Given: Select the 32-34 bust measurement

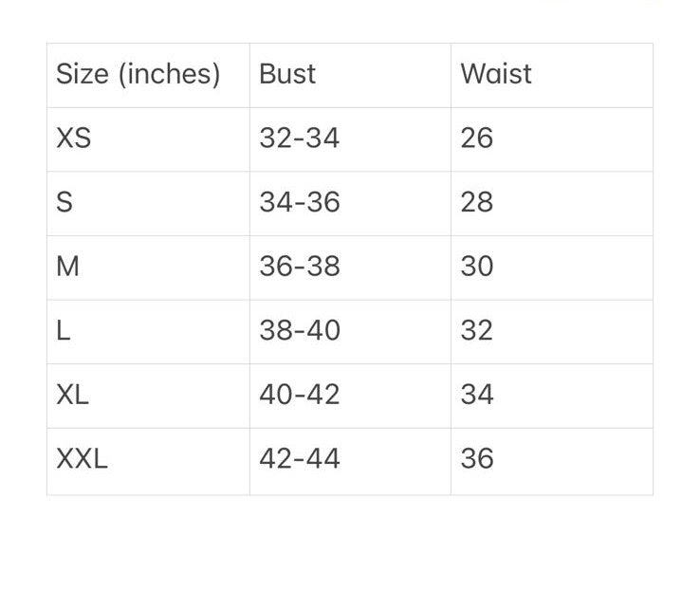Looking at the screenshot, I should tap(299, 138).
